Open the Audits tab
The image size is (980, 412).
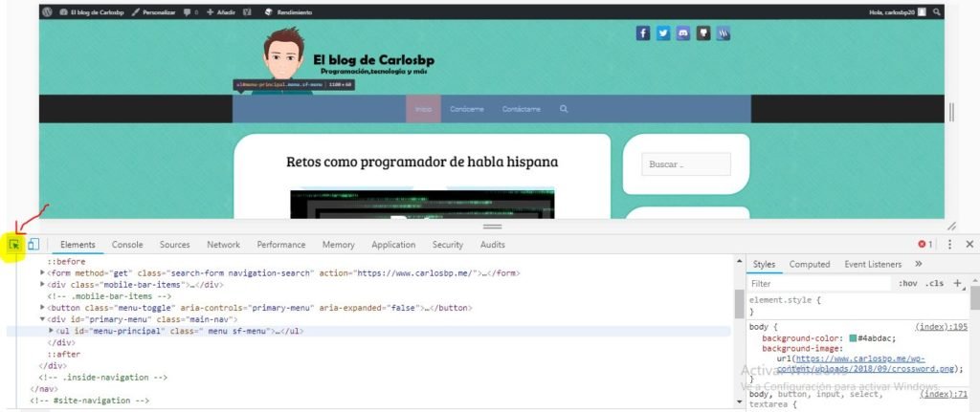point(493,245)
